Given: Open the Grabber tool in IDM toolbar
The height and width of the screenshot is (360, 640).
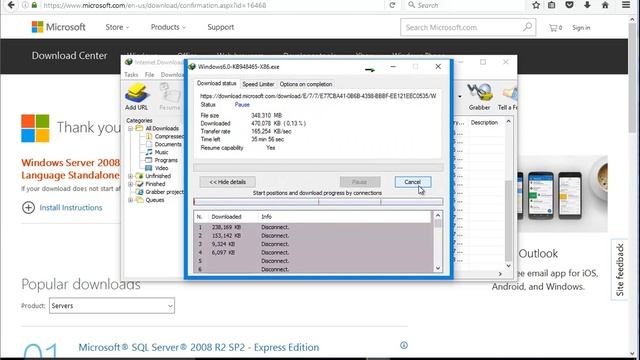Looking at the screenshot, I should coord(480,96).
